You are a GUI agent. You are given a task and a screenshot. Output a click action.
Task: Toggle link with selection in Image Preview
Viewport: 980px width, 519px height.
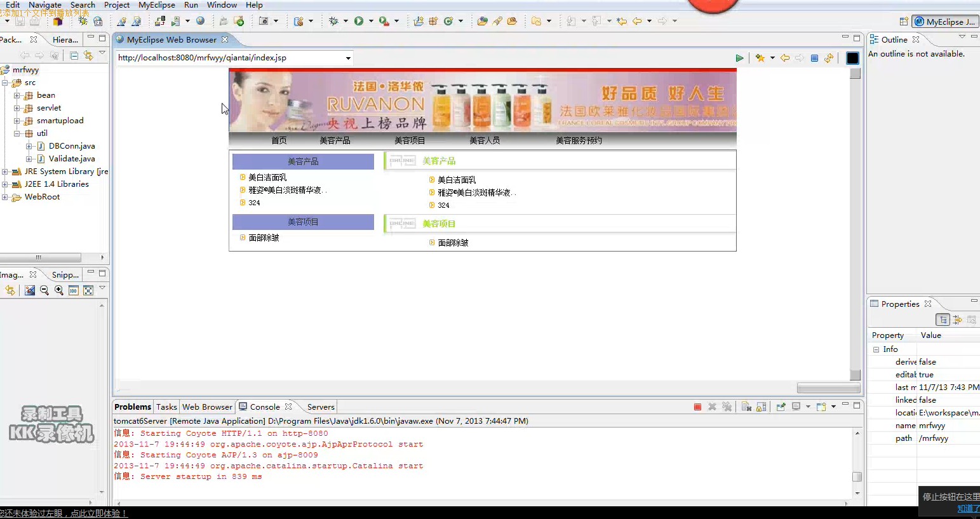pyautogui.click(x=10, y=290)
